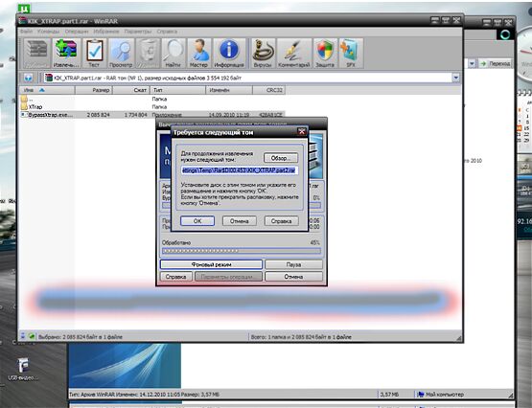The width and height of the screenshot is (532, 408).
Task: Open the Параметры menu
Action: (138, 32)
